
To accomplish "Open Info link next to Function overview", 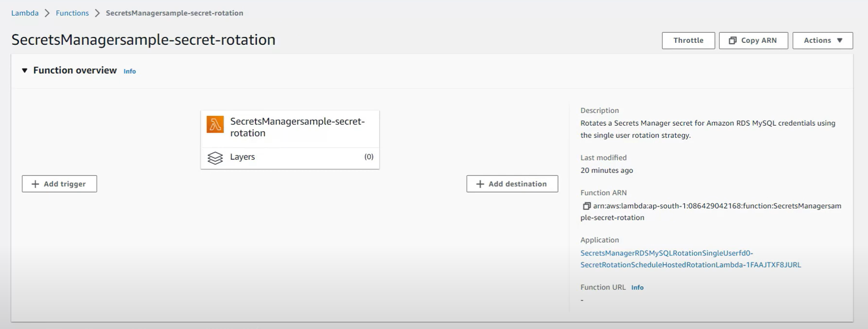I will (x=130, y=71).
